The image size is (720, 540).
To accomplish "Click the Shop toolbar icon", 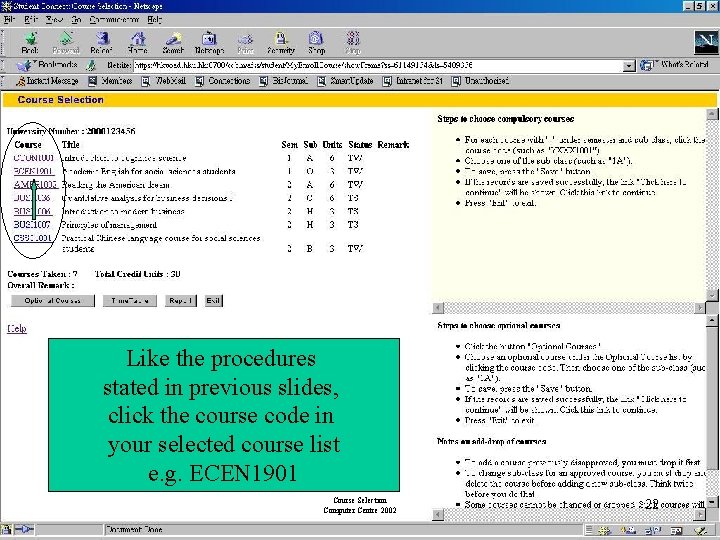I will (x=316, y=43).
